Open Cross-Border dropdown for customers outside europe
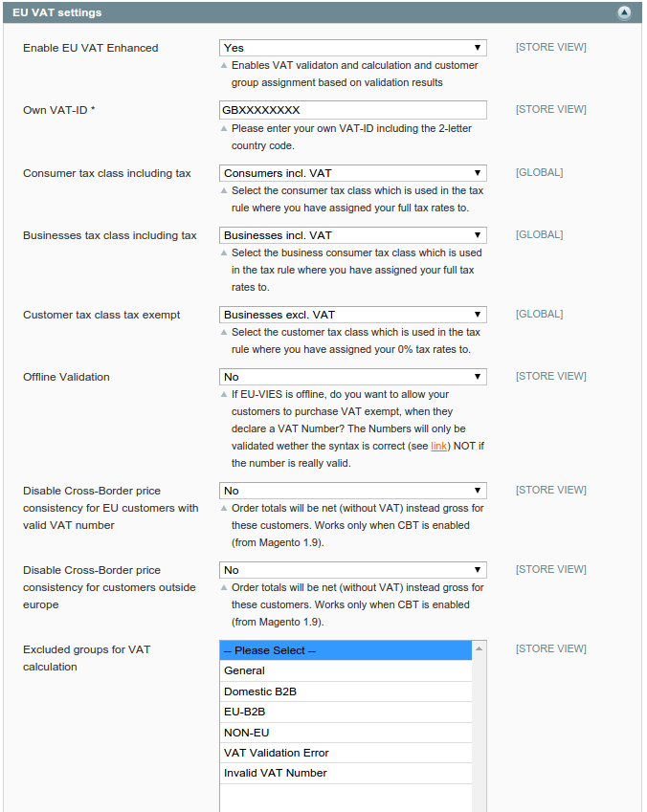Image resolution: width=647 pixels, height=812 pixels. pos(352,569)
